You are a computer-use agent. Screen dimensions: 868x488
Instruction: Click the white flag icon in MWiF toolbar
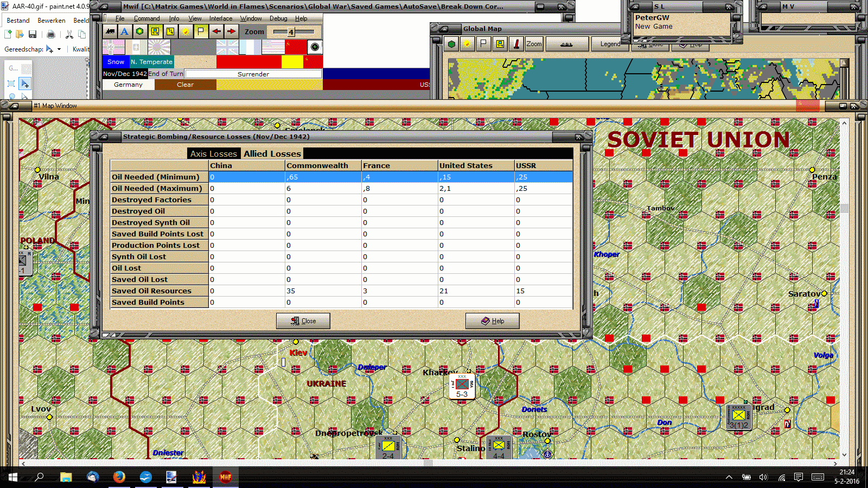coord(201,31)
